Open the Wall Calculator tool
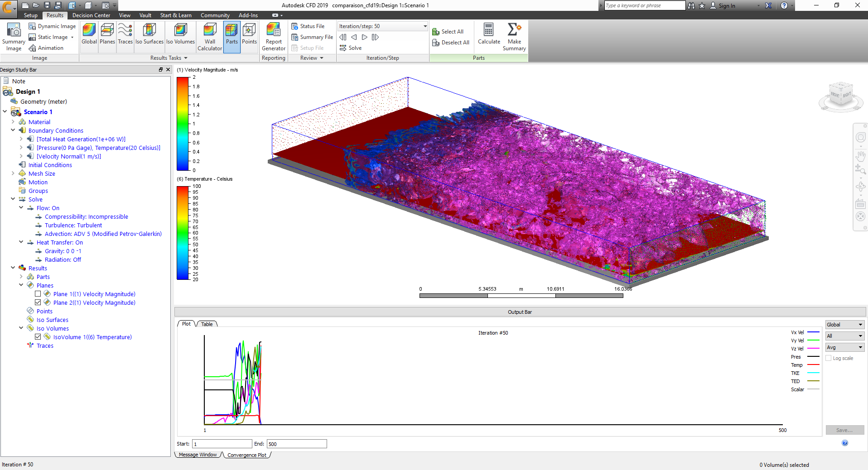868x470 pixels. pyautogui.click(x=209, y=36)
